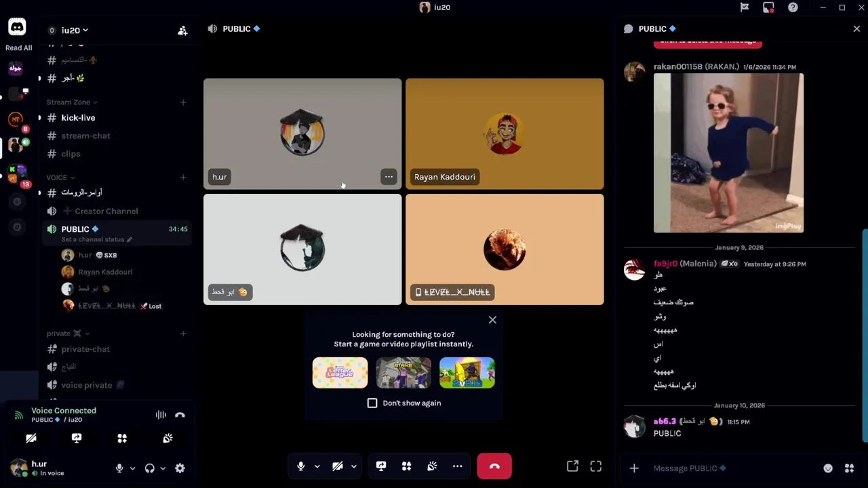Launch the middle activity thumbnail
The height and width of the screenshot is (488, 868).
[403, 373]
